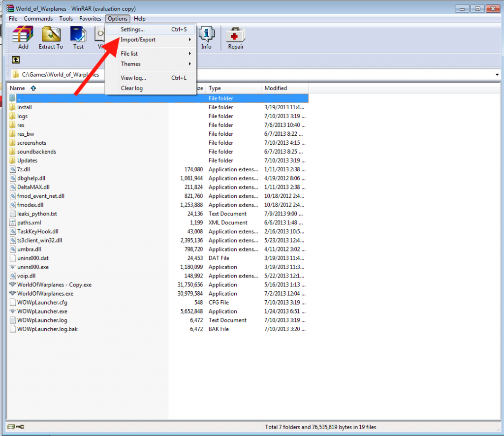Click the leaks_python.txt file icon

click(x=12, y=214)
